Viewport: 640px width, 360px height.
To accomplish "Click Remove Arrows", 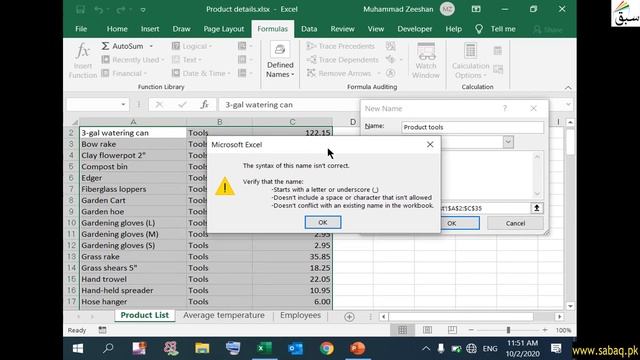I will 340,73.
